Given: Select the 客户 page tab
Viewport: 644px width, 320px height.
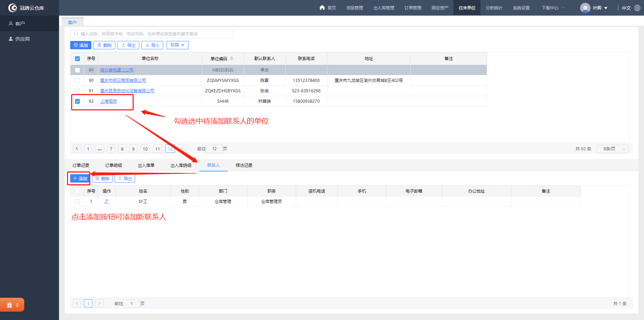Looking at the screenshot, I should coord(72,22).
